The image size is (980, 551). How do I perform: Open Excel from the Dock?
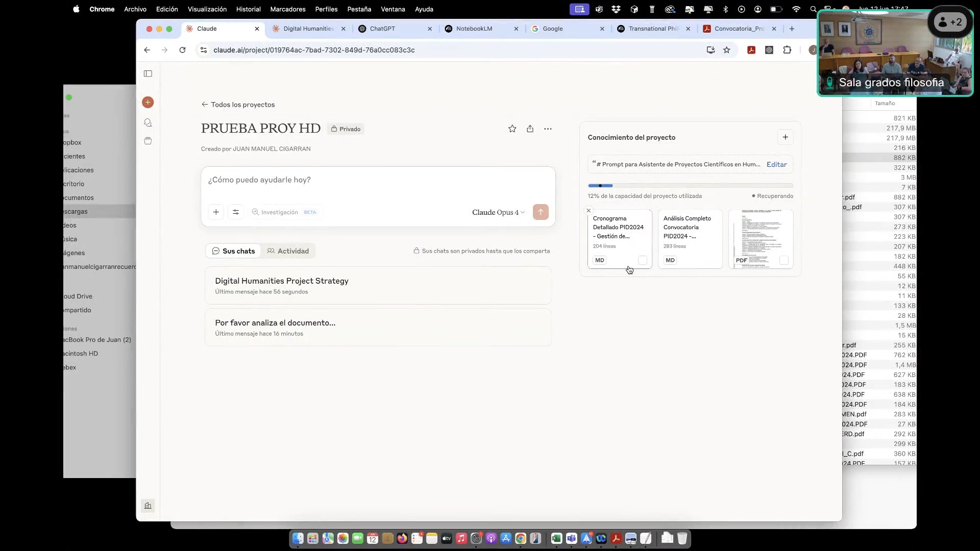(556, 539)
